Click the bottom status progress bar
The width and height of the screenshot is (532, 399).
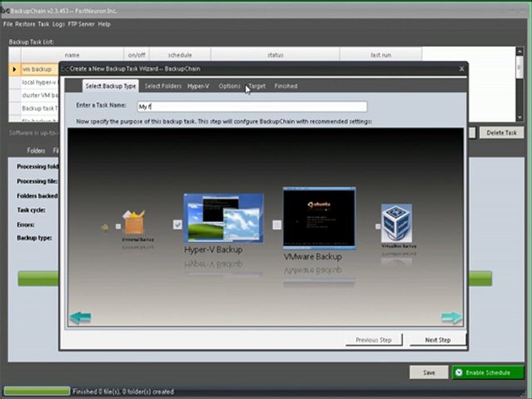37,391
